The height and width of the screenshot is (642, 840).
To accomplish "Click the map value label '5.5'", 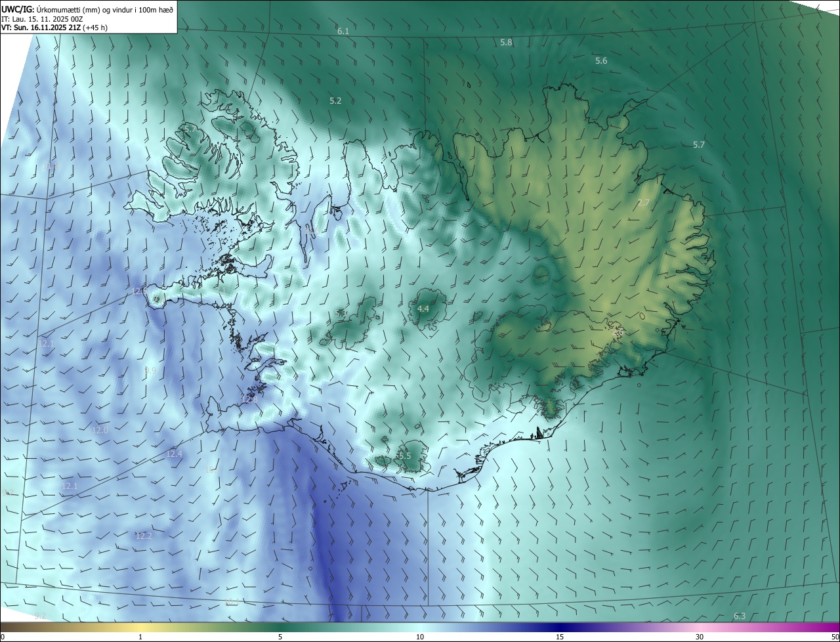I will pyautogui.click(x=405, y=456).
